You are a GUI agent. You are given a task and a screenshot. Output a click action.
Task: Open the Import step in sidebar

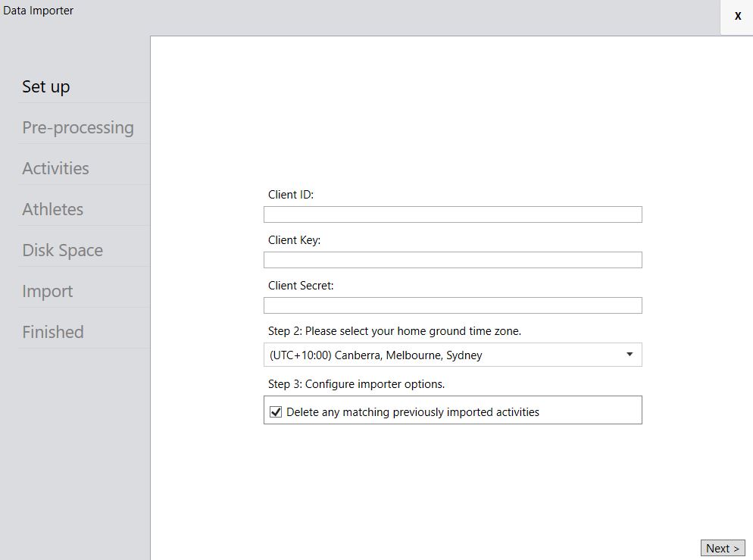[x=48, y=292]
